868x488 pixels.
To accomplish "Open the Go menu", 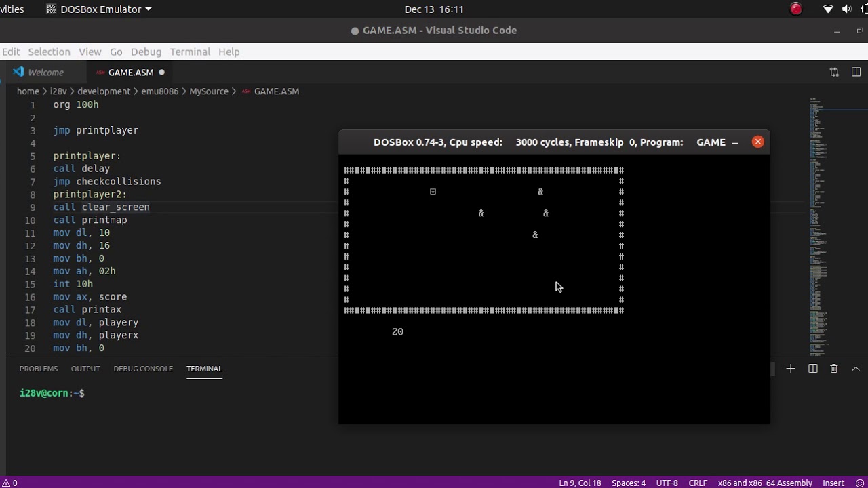I will click(116, 52).
